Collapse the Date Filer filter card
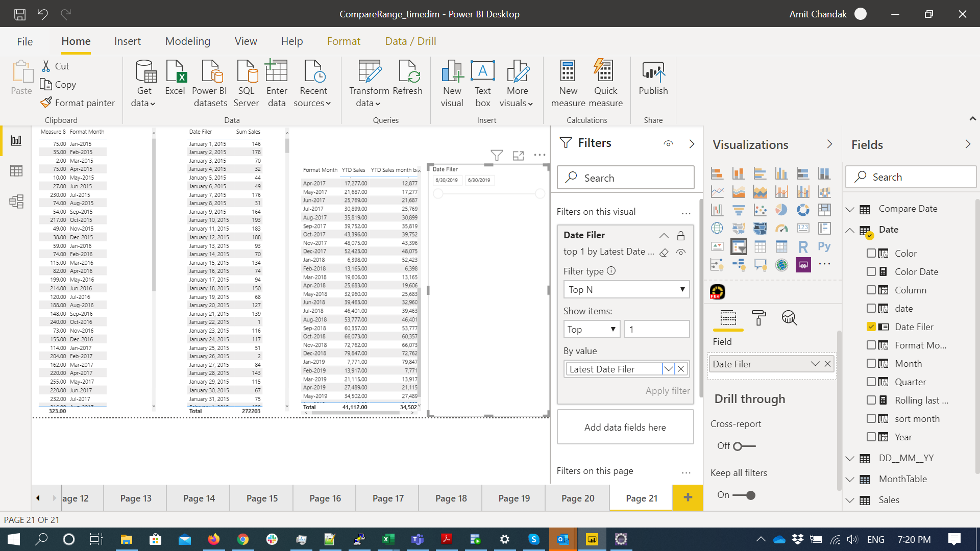 (x=664, y=236)
